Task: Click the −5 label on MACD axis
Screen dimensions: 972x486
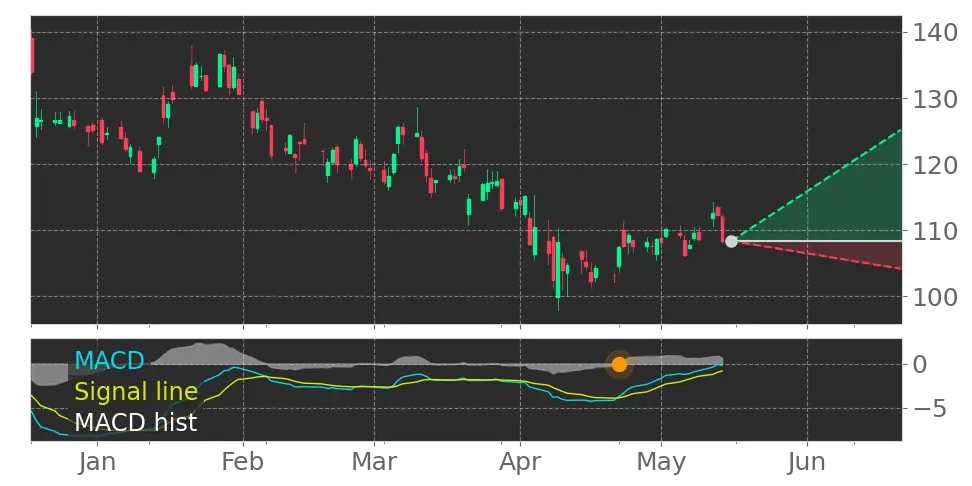Action: pos(929,409)
